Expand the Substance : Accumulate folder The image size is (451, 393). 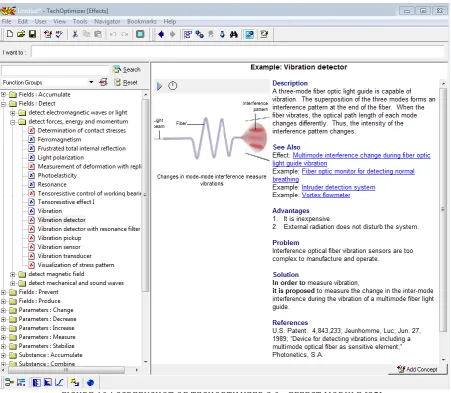click(4, 355)
